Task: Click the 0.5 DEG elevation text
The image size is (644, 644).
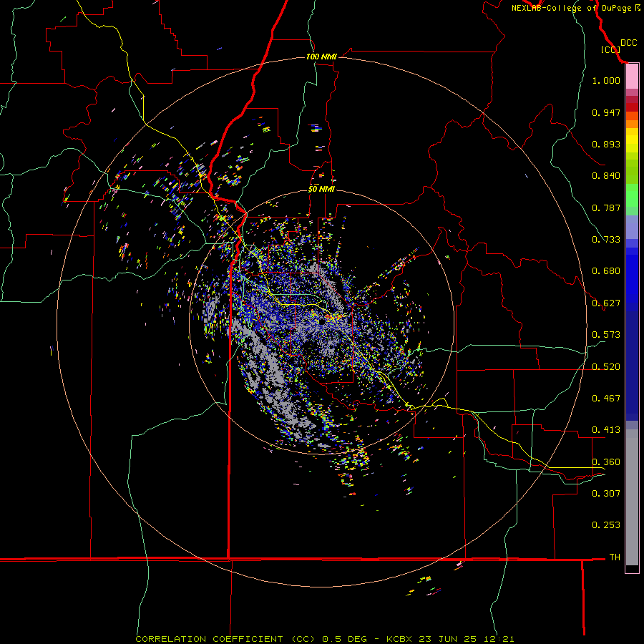Action: 343,639
